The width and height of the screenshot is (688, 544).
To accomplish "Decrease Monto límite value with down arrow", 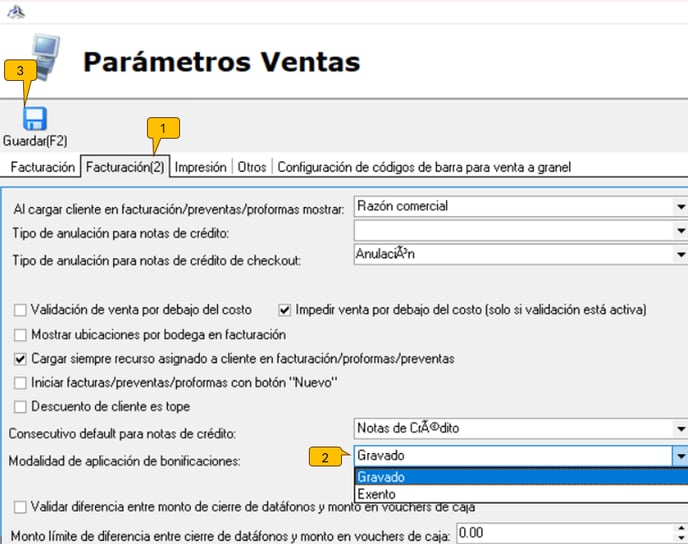I will pyautogui.click(x=681, y=538).
